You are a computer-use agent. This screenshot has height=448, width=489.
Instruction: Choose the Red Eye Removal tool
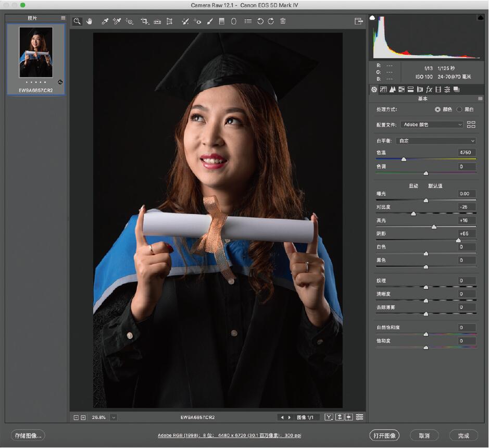pyautogui.click(x=197, y=21)
